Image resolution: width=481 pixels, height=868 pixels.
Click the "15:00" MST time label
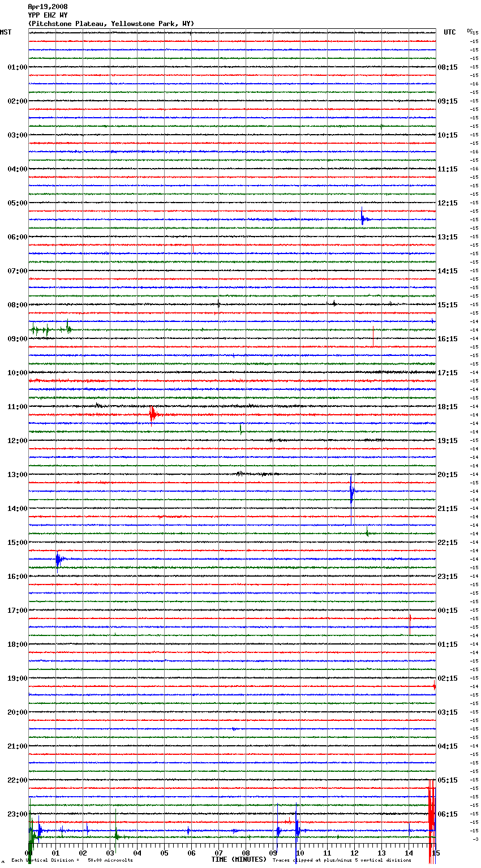click(x=18, y=543)
